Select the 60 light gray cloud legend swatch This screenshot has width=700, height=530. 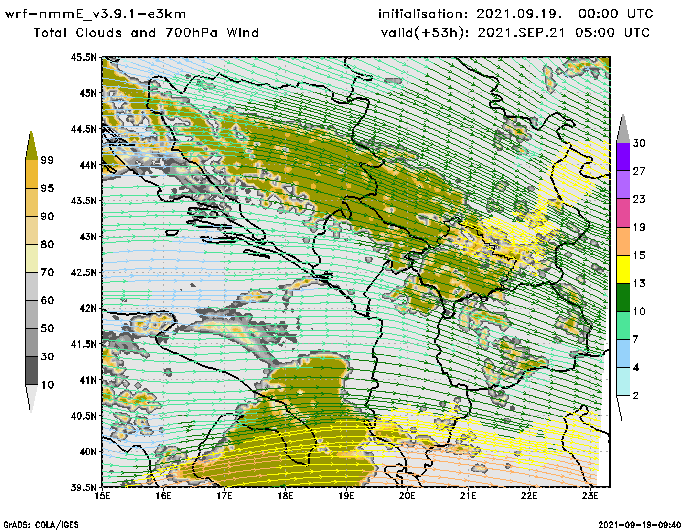(x=32, y=286)
